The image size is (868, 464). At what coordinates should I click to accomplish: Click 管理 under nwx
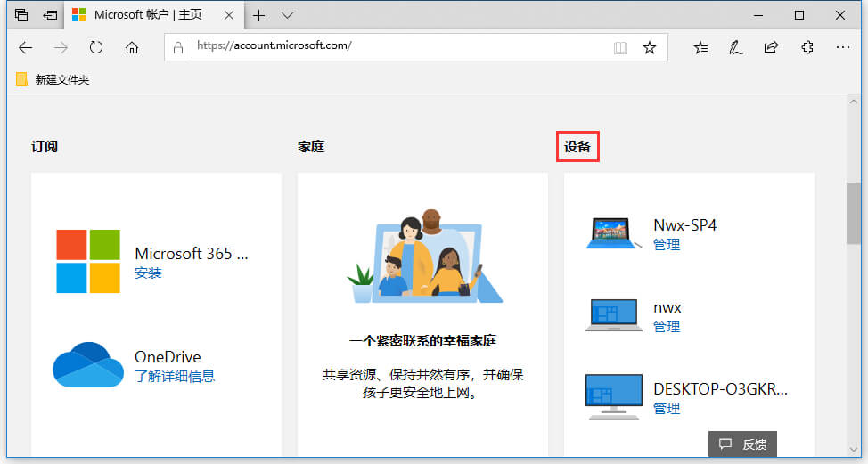click(x=667, y=326)
